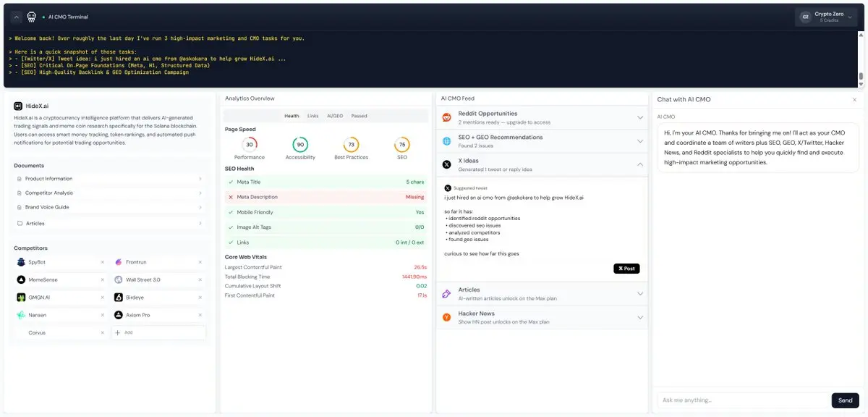Click the Ask me anything chat input
The image size is (868, 417).
tap(743, 400)
